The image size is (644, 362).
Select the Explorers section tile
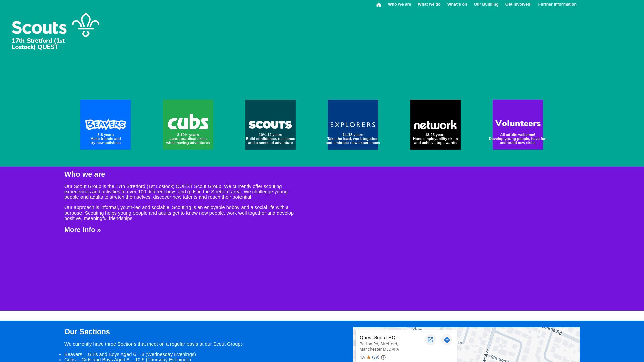point(353,125)
